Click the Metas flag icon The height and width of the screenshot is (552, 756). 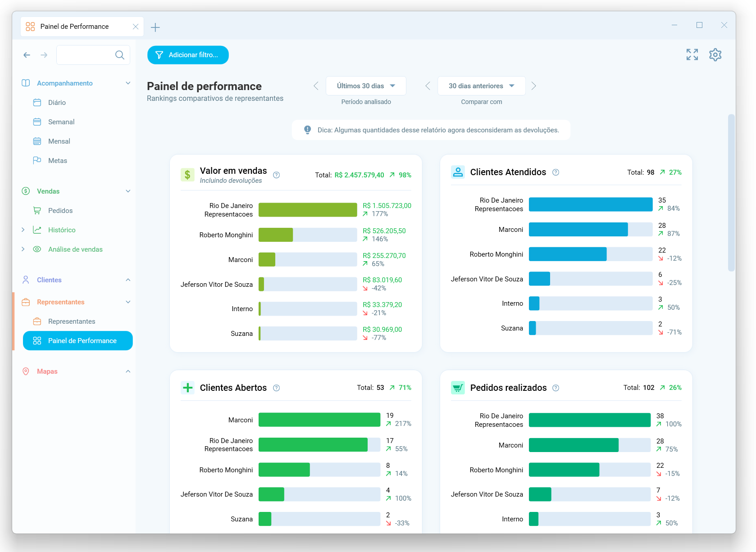point(37,161)
